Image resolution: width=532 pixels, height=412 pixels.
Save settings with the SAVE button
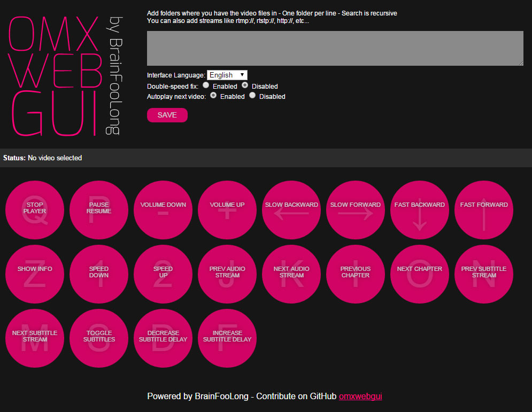pyautogui.click(x=167, y=115)
